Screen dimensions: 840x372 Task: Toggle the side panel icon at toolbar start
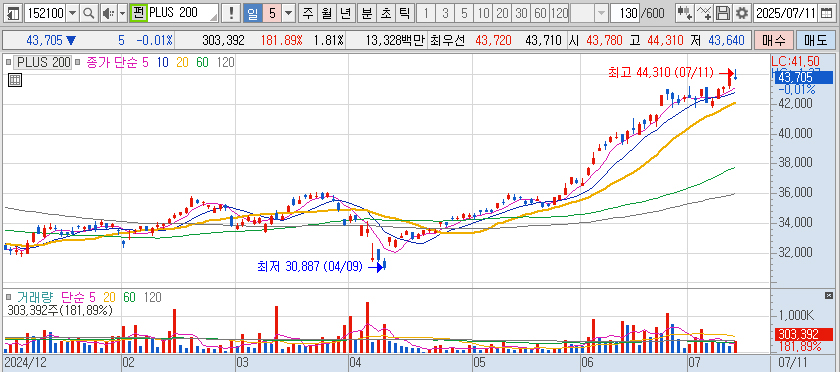point(13,13)
